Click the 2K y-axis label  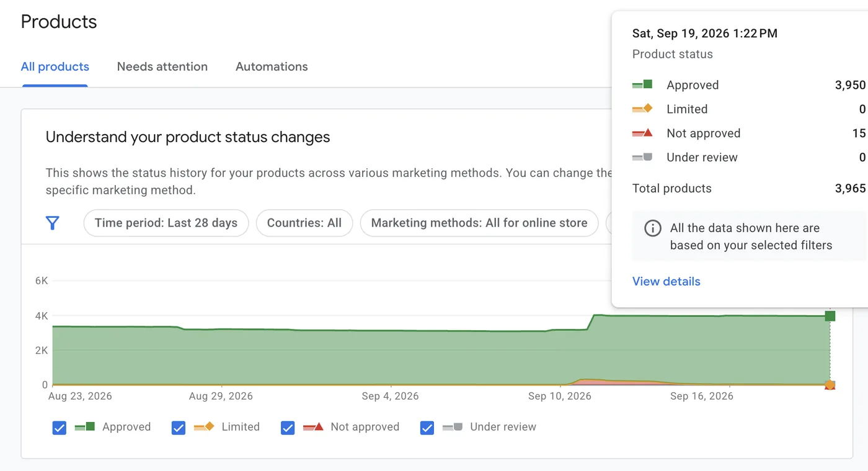click(42, 350)
